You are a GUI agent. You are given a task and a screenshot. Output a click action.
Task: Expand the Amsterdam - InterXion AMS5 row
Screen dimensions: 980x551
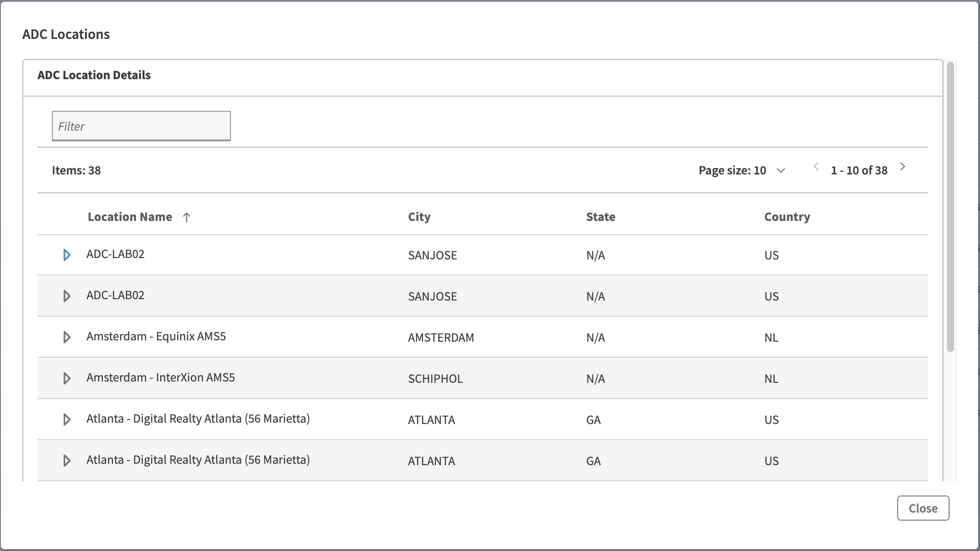click(x=67, y=378)
